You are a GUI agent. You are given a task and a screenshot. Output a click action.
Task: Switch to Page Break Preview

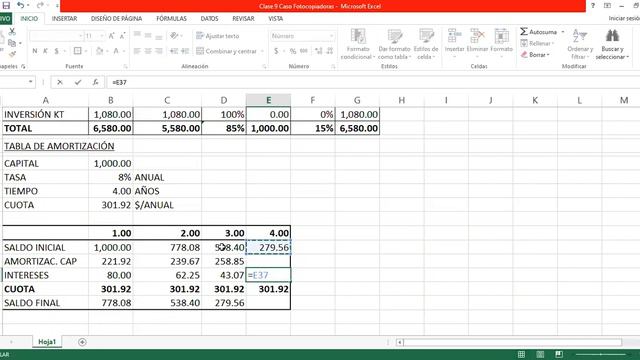coord(559,354)
